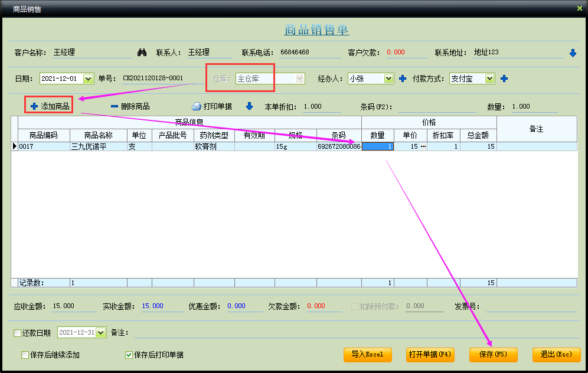Select the cell 三九优诺平
The image size is (588, 373).
pyautogui.click(x=98, y=146)
